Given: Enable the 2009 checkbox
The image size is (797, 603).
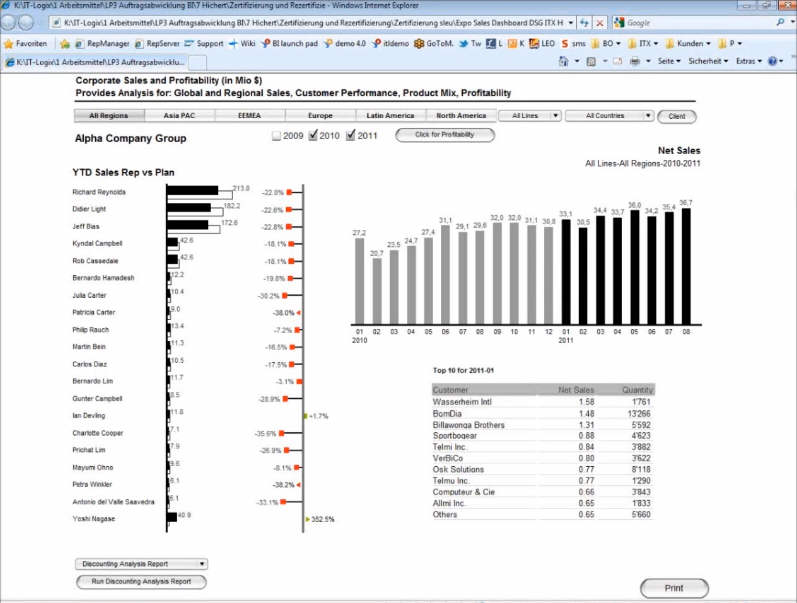Looking at the screenshot, I should [x=277, y=136].
